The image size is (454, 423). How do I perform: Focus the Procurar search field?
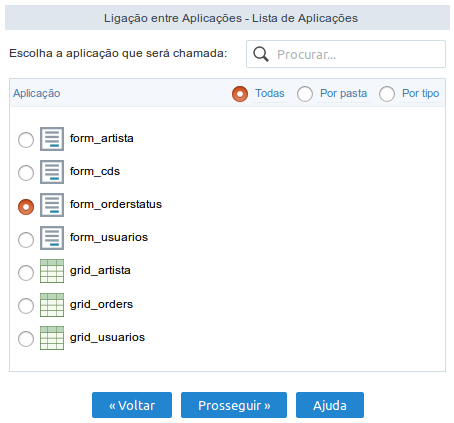click(346, 54)
